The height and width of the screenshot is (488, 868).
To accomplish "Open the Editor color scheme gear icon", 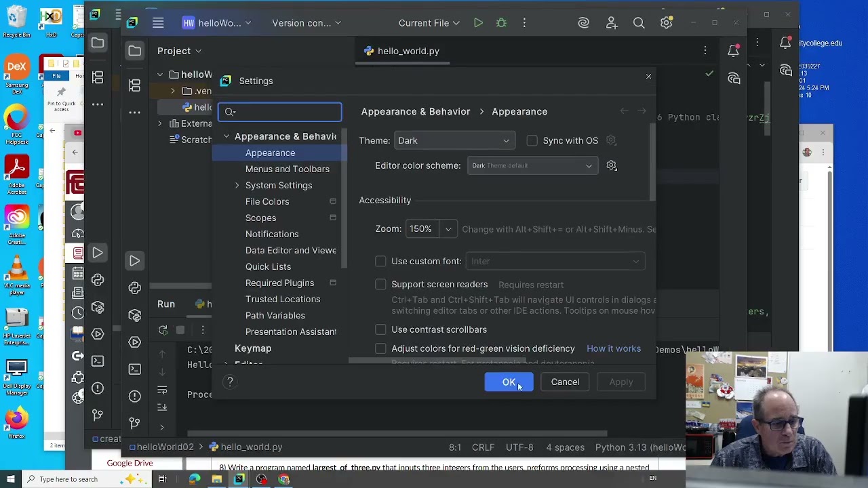I will click(612, 165).
